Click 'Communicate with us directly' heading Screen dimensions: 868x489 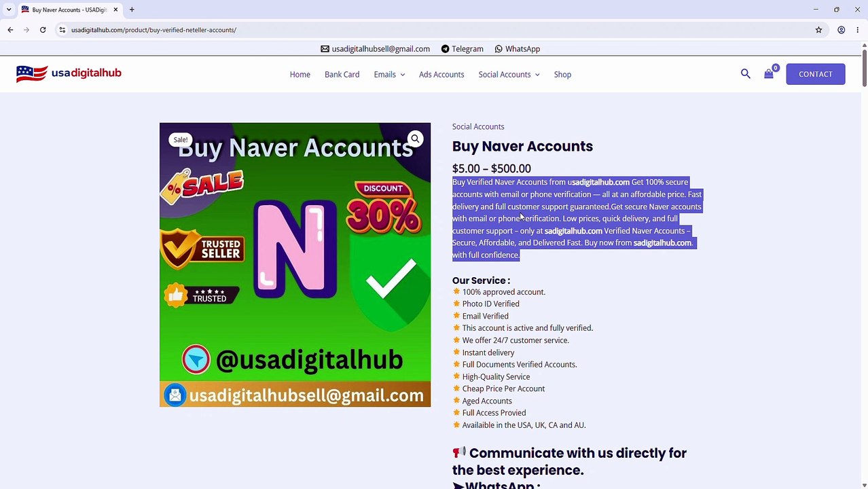point(569,461)
